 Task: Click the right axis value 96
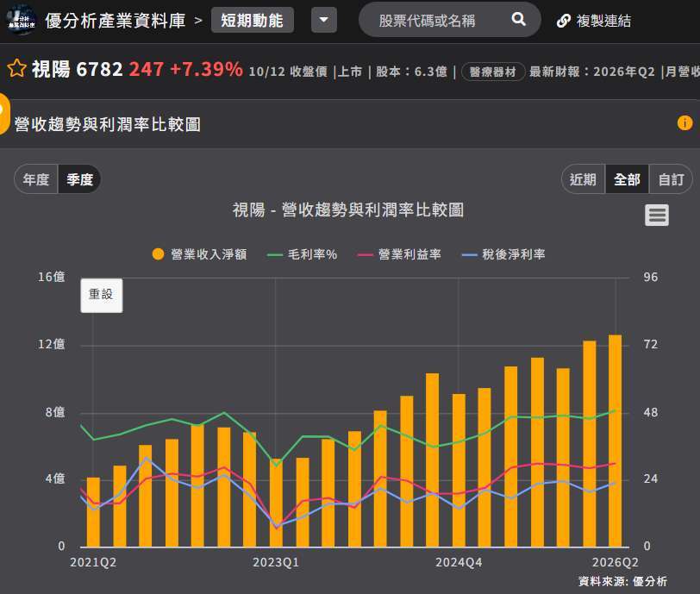(651, 277)
